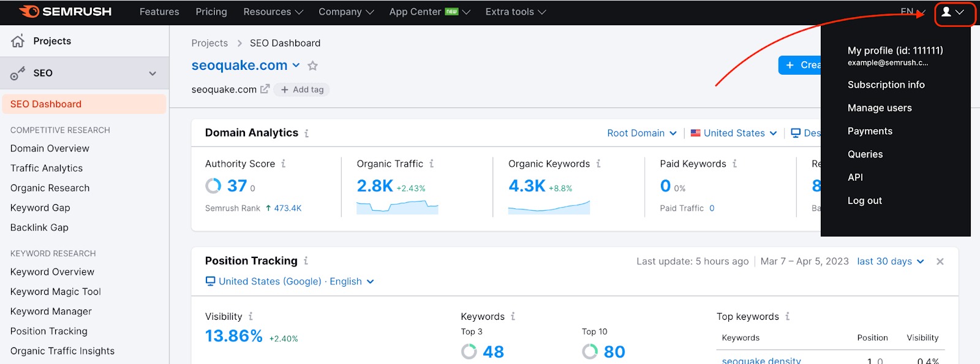Viewport: 980px width, 364px height.
Task: Click the Top 10 keywords donut icon
Action: 590,352
